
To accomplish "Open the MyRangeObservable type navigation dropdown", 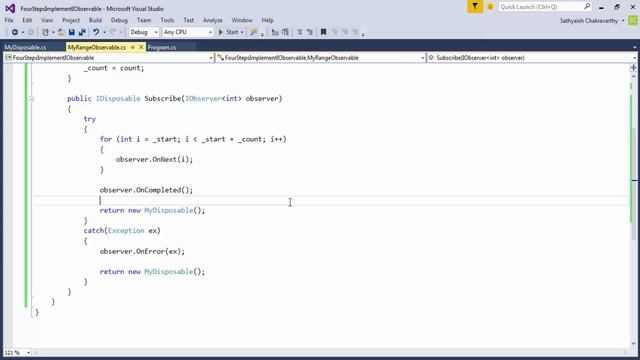I will [320, 58].
